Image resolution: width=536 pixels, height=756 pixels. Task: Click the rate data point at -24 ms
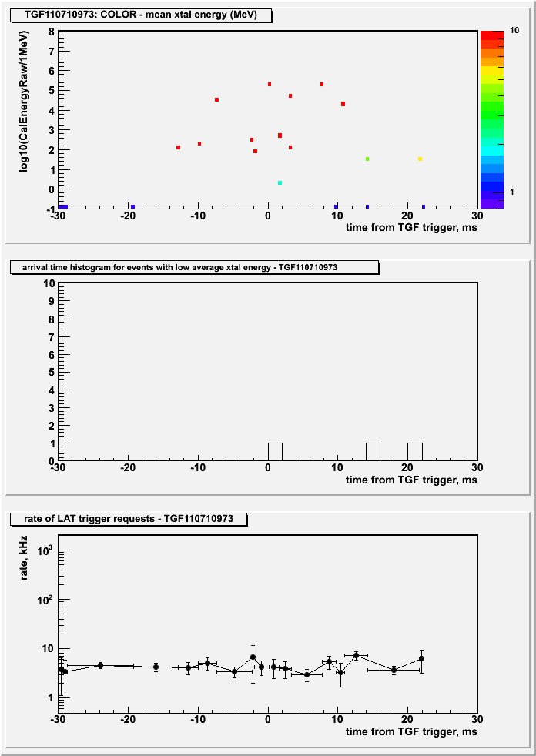[100, 665]
